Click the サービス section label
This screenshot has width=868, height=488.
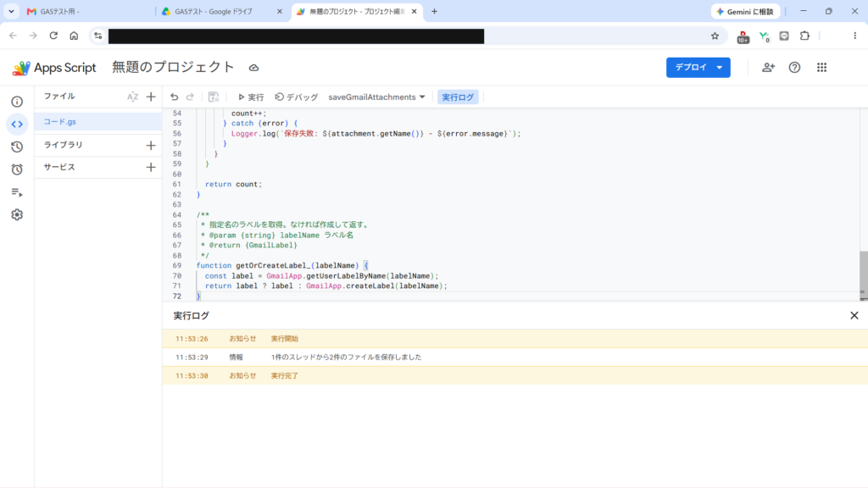pos(59,167)
